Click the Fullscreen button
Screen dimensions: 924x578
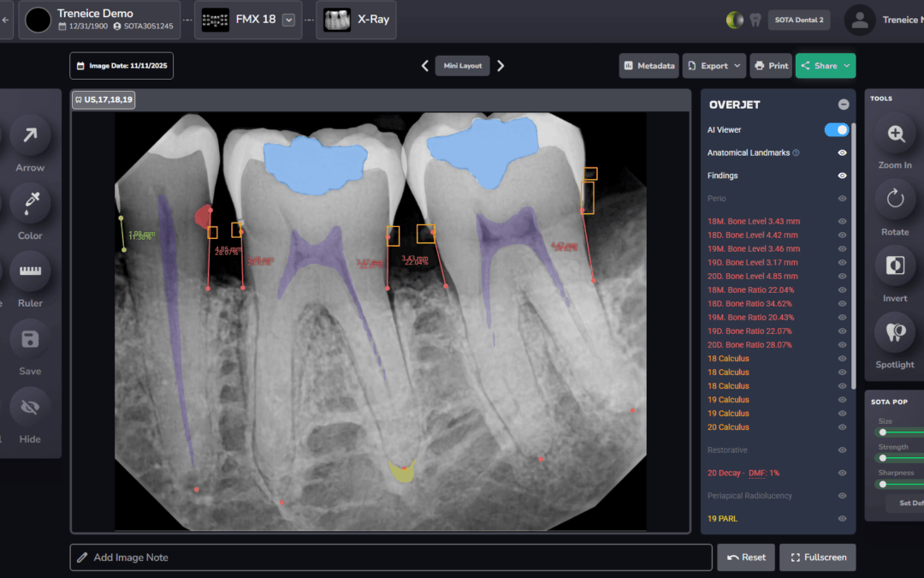pos(817,557)
